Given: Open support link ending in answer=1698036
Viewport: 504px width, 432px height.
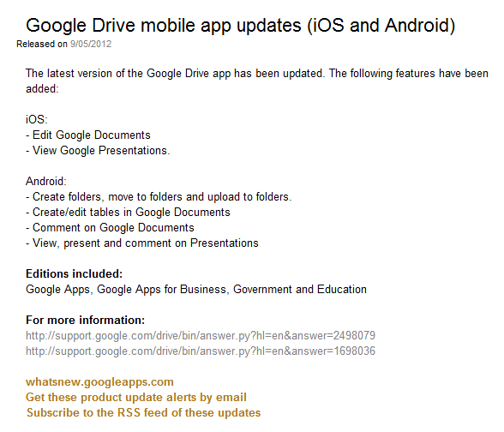Looking at the screenshot, I should click(201, 351).
